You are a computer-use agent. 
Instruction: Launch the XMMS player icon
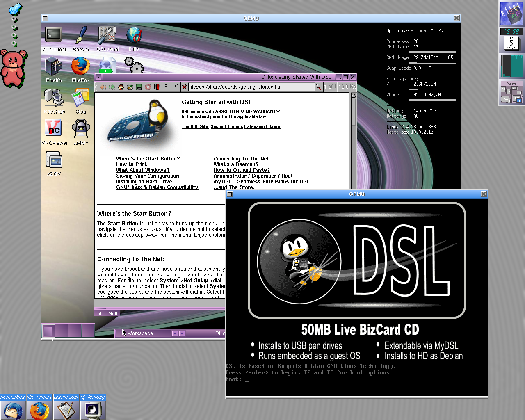click(x=81, y=129)
